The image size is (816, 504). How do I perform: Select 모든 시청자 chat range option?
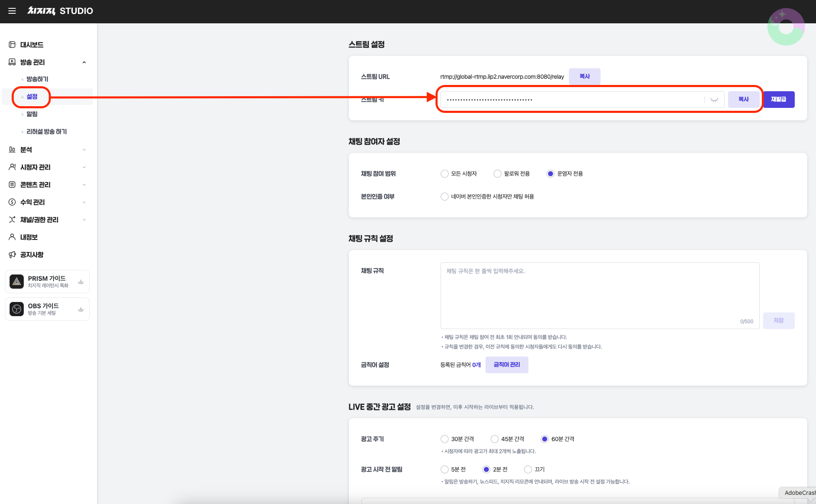click(445, 174)
